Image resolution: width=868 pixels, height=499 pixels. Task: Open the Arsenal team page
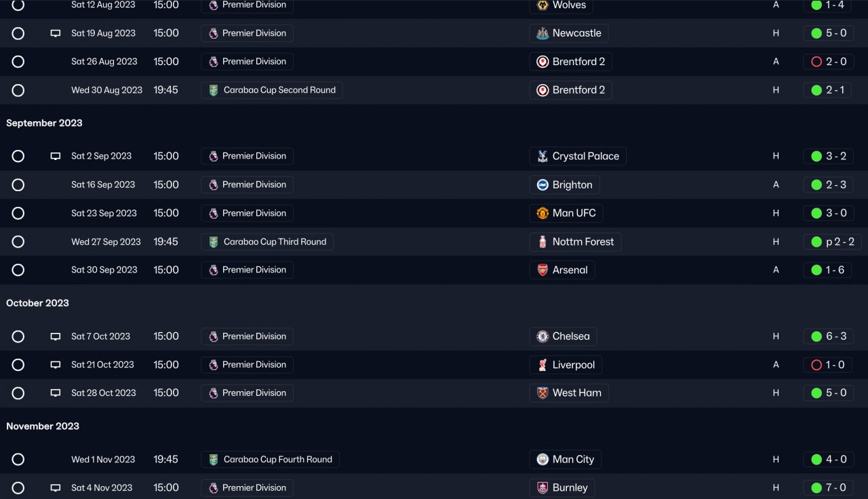pyautogui.click(x=561, y=270)
